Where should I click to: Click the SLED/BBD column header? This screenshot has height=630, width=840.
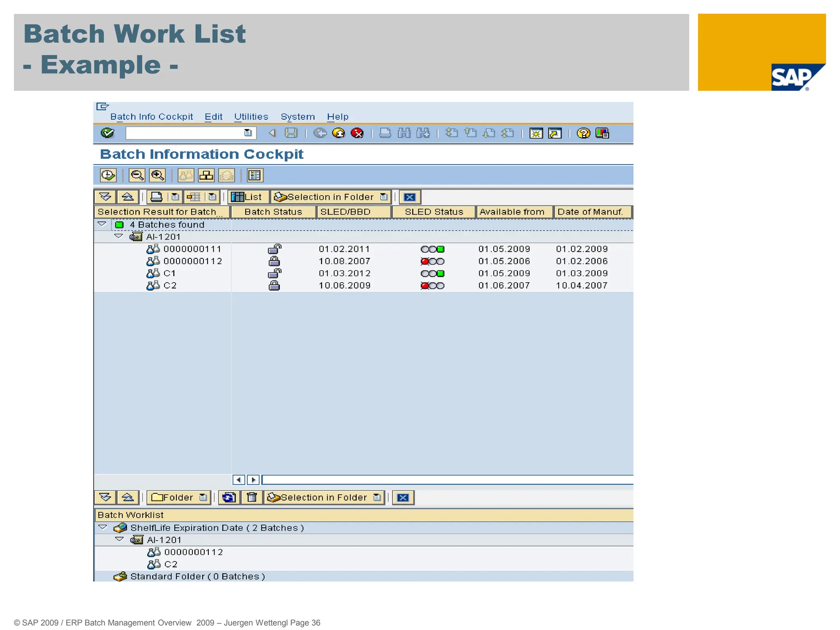(354, 212)
